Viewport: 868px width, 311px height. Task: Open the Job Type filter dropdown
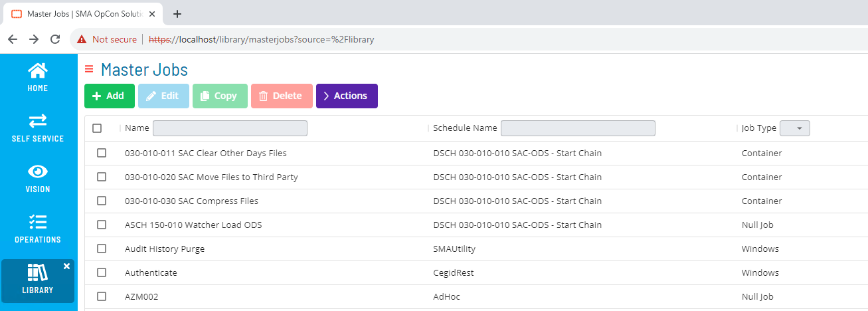(x=795, y=128)
